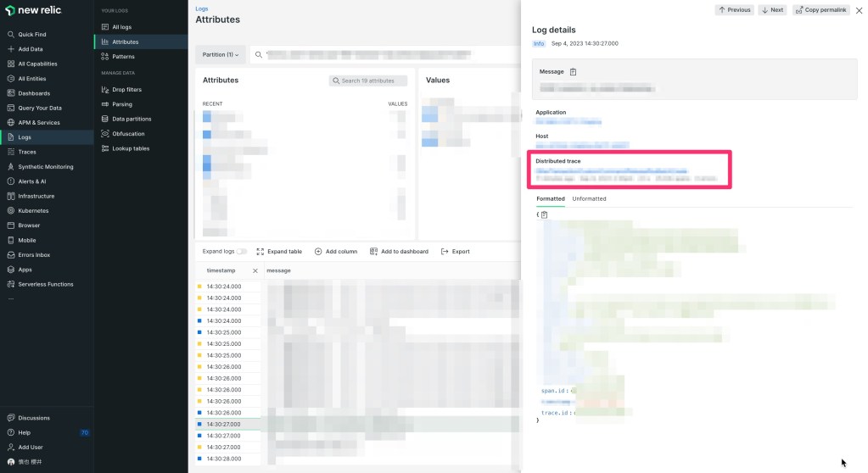
Task: Select the log row at 14:30:28.000
Action: pos(225,458)
